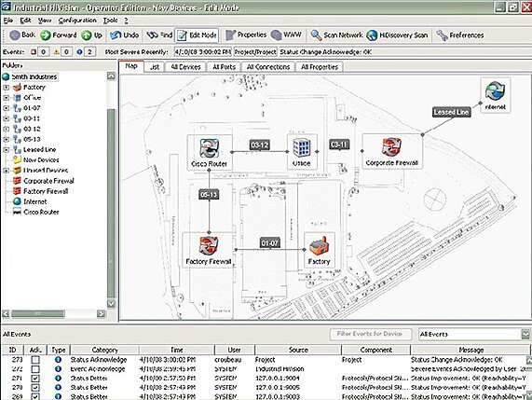Select the Factory map icon

(319, 245)
